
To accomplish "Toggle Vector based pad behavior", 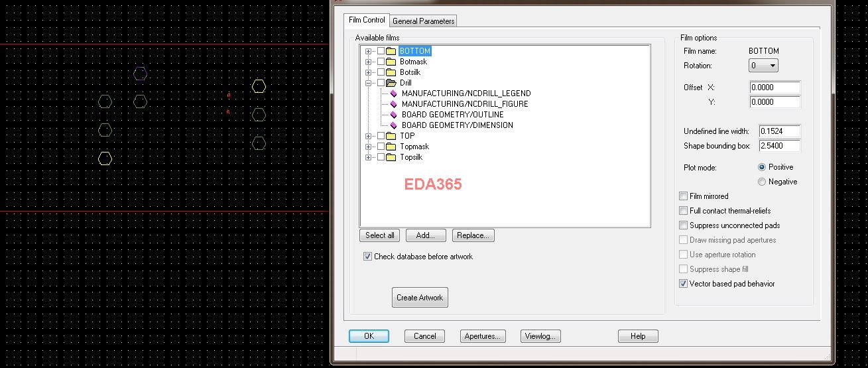I will coord(683,284).
